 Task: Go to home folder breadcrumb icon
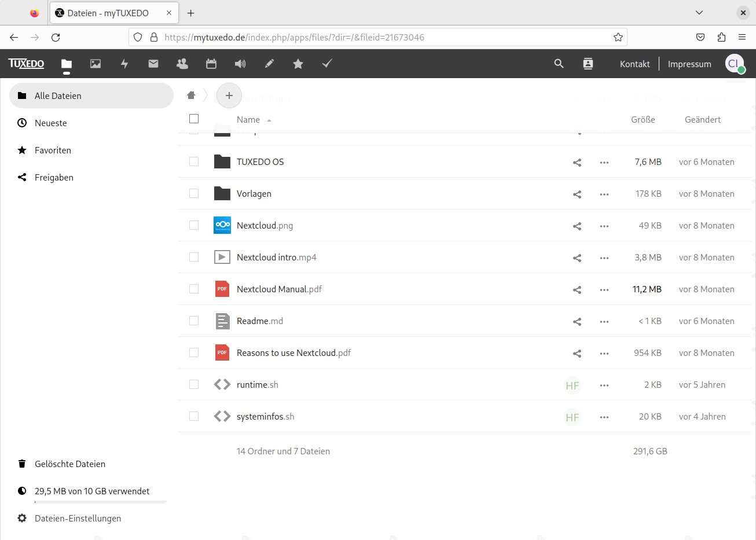coord(191,95)
